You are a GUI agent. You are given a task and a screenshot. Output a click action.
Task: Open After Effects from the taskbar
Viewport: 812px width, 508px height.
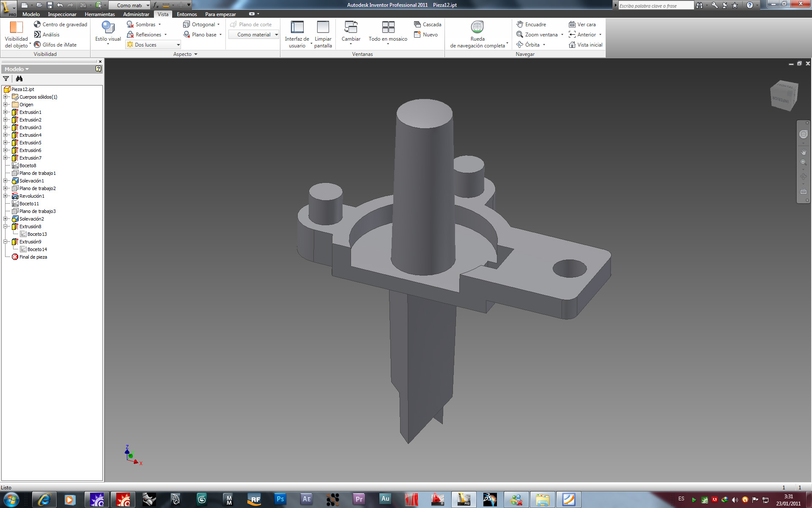tap(306, 500)
